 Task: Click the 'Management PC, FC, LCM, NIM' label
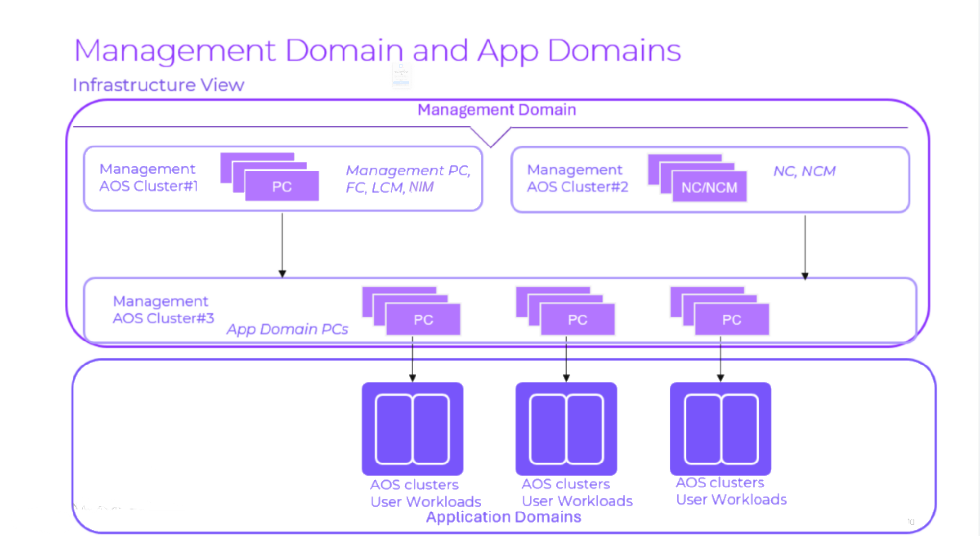coord(408,178)
